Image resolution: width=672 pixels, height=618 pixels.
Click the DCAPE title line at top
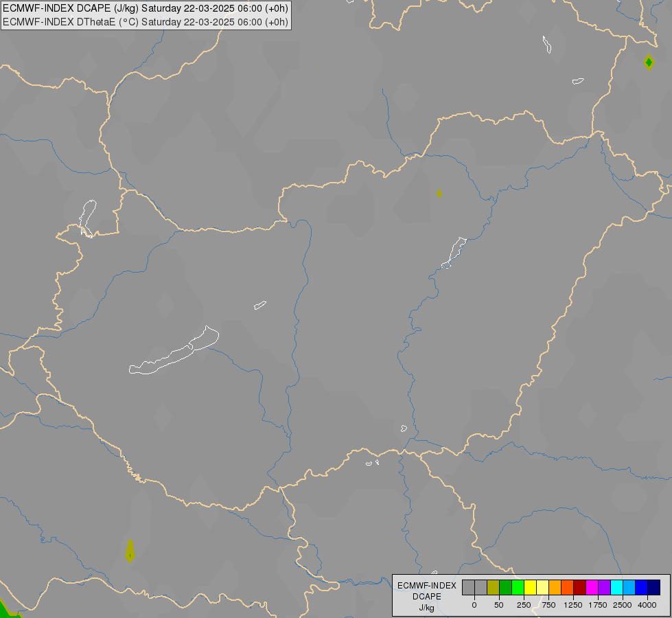(x=146, y=8)
